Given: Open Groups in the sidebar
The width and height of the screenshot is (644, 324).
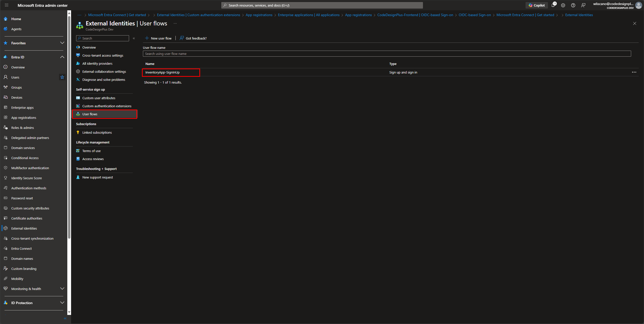Looking at the screenshot, I should click(16, 87).
